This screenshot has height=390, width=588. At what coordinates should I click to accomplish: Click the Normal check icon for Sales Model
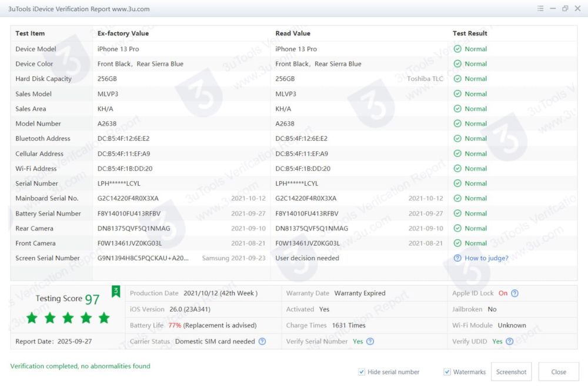click(x=457, y=94)
